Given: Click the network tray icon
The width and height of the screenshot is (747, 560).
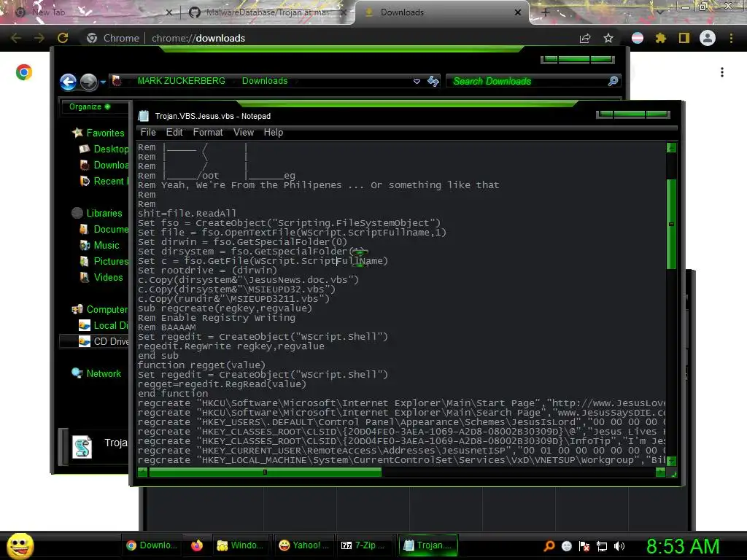Looking at the screenshot, I should pyautogui.click(x=602, y=546).
